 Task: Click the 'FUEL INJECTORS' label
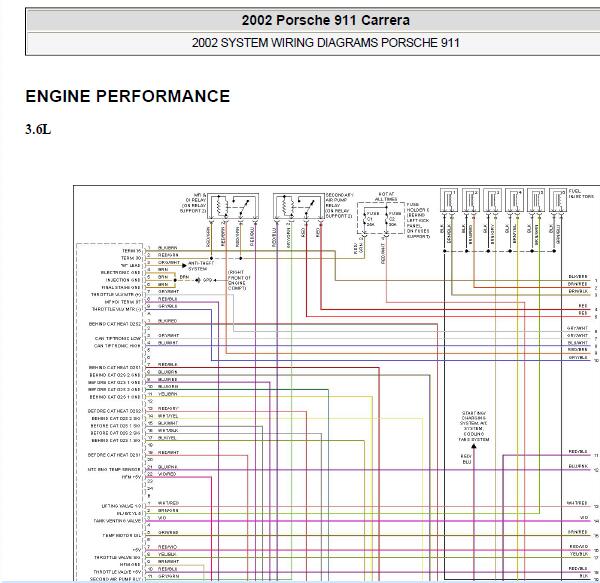point(581,194)
